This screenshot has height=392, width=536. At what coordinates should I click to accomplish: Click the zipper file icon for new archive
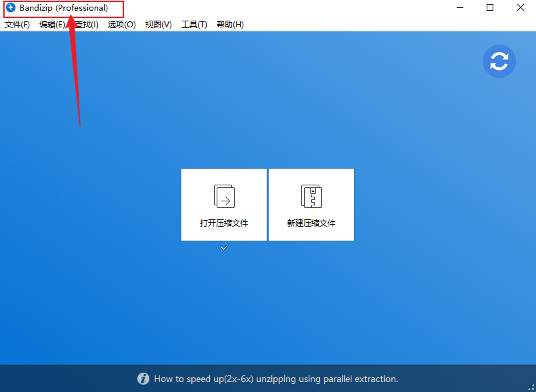click(311, 197)
